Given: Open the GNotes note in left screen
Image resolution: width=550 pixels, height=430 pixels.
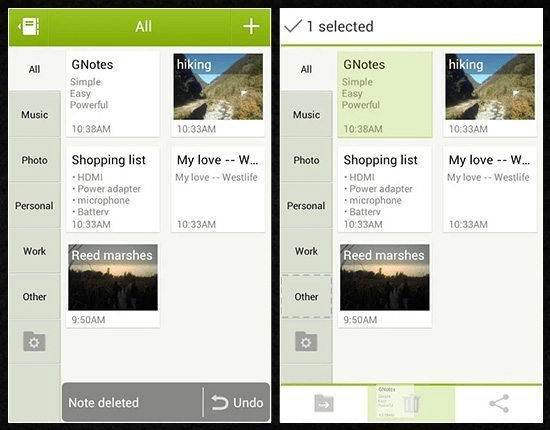Looking at the screenshot, I should click(x=113, y=94).
